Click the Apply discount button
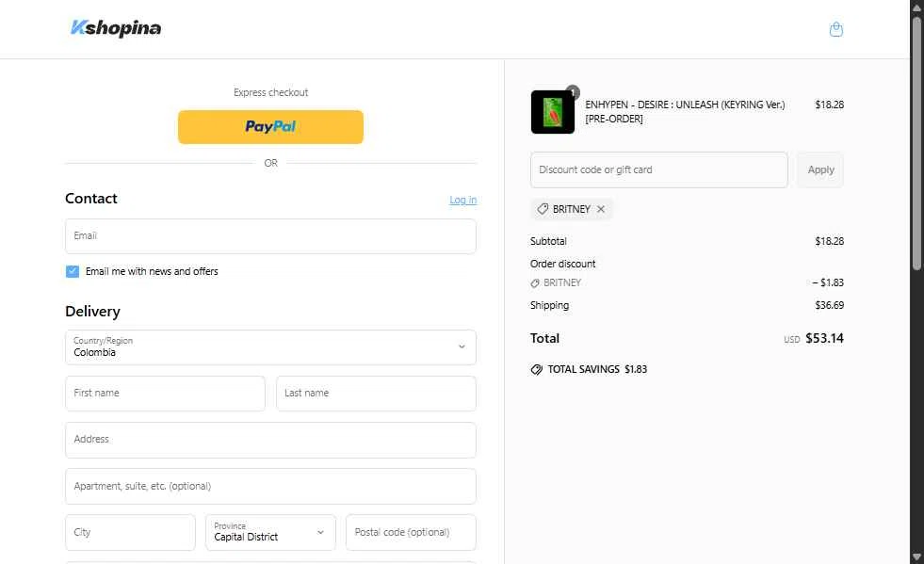The width and height of the screenshot is (924, 564). [x=820, y=169]
